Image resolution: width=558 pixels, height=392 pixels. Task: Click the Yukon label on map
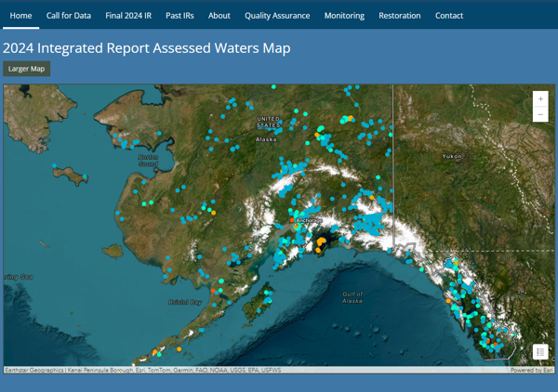[x=453, y=157]
